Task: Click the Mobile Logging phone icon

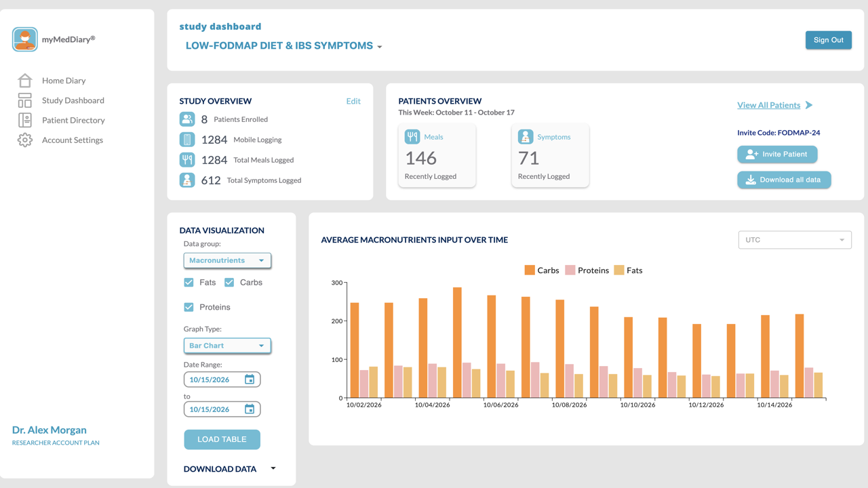Action: [187, 140]
